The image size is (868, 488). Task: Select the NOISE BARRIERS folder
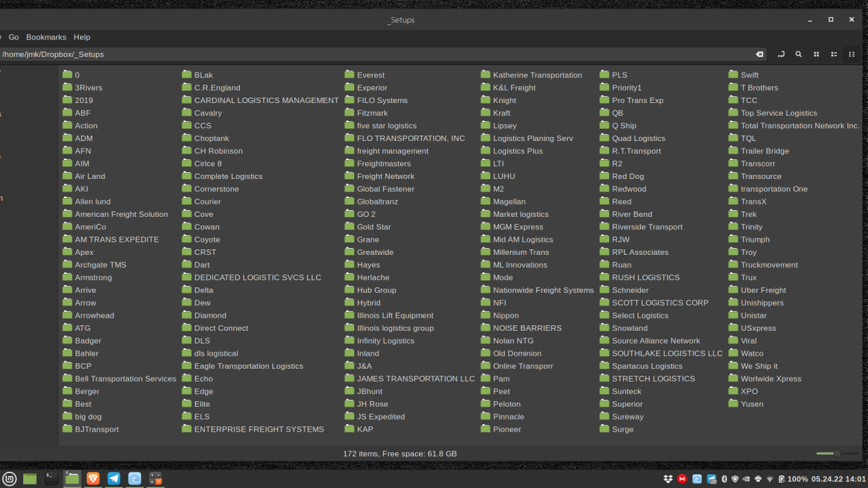tap(521, 328)
